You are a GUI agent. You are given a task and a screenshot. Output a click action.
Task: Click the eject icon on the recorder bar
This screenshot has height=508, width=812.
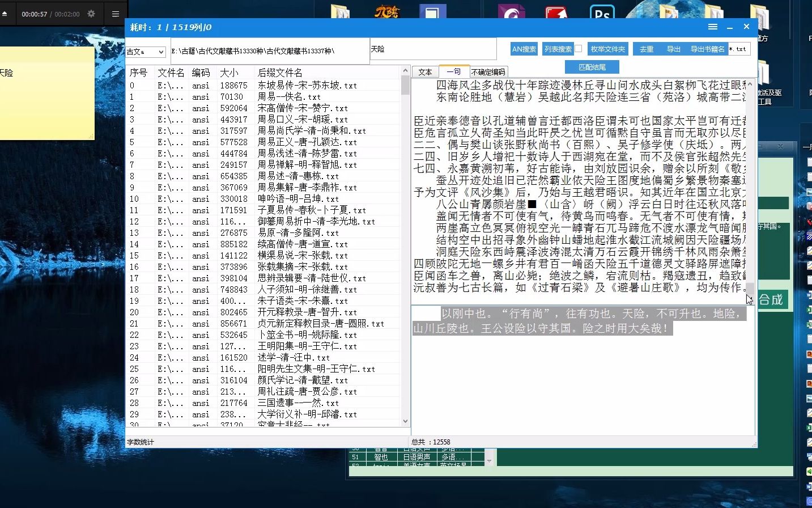click(5, 14)
